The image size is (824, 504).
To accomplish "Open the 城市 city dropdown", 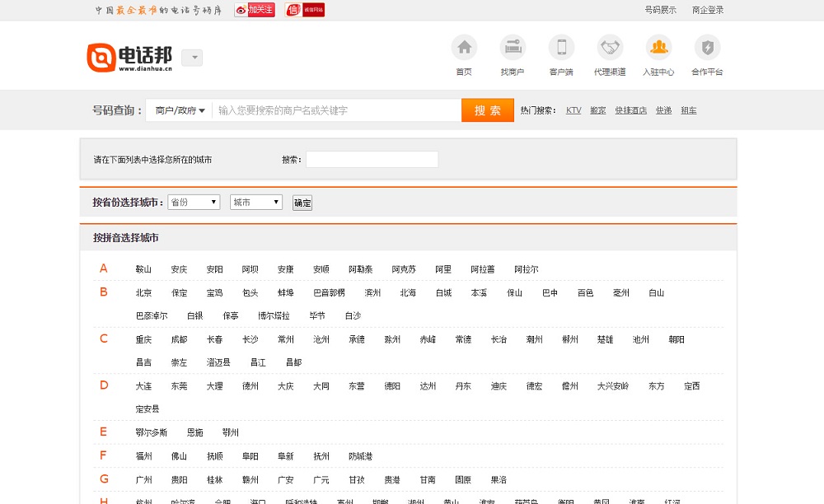I will (256, 202).
